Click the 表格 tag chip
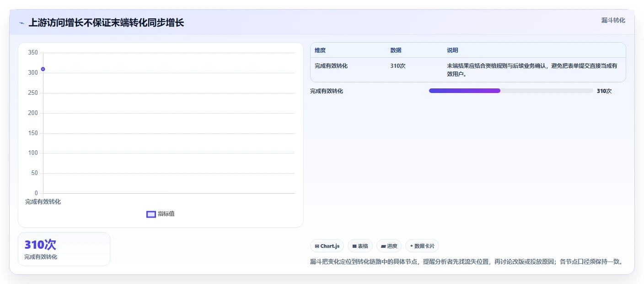The height and width of the screenshot is (284, 644). [x=360, y=246]
